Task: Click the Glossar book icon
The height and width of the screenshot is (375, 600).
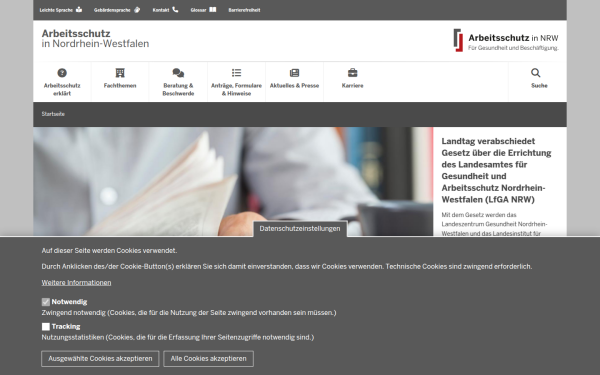Action: [213, 10]
